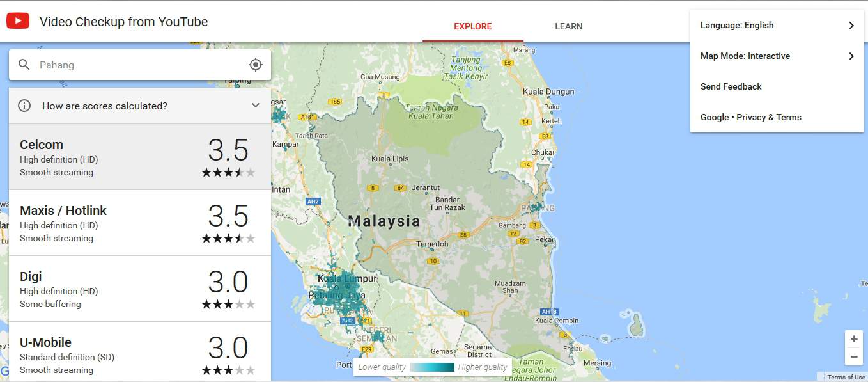Choose Send Feedback from the menu
The width and height of the screenshot is (868, 382).
(x=777, y=87)
